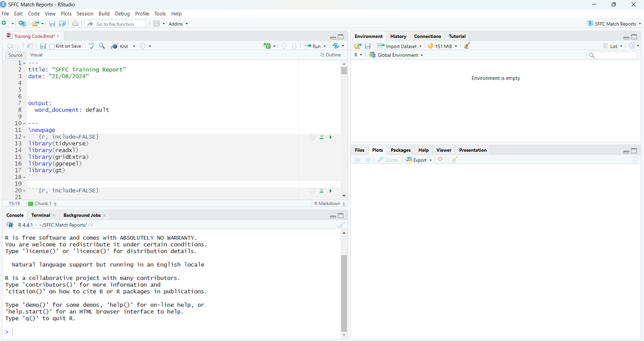Click the Go to file/function field
644x341 pixels.
[115, 24]
